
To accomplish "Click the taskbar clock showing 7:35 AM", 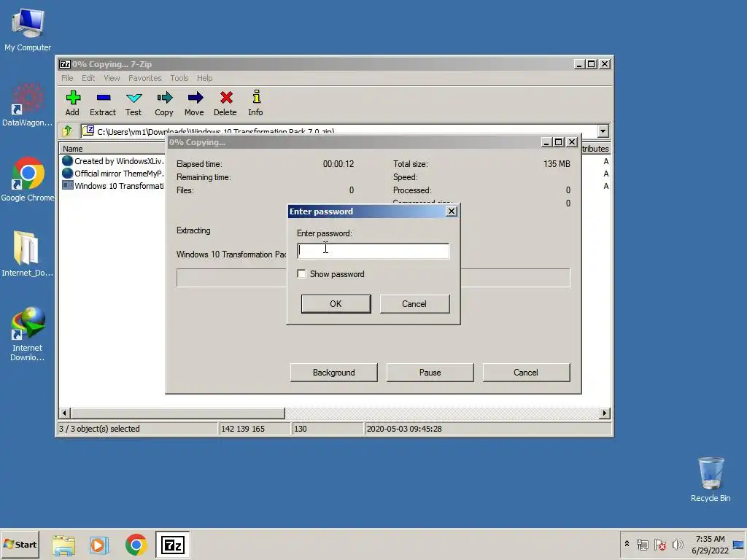I will point(710,544).
